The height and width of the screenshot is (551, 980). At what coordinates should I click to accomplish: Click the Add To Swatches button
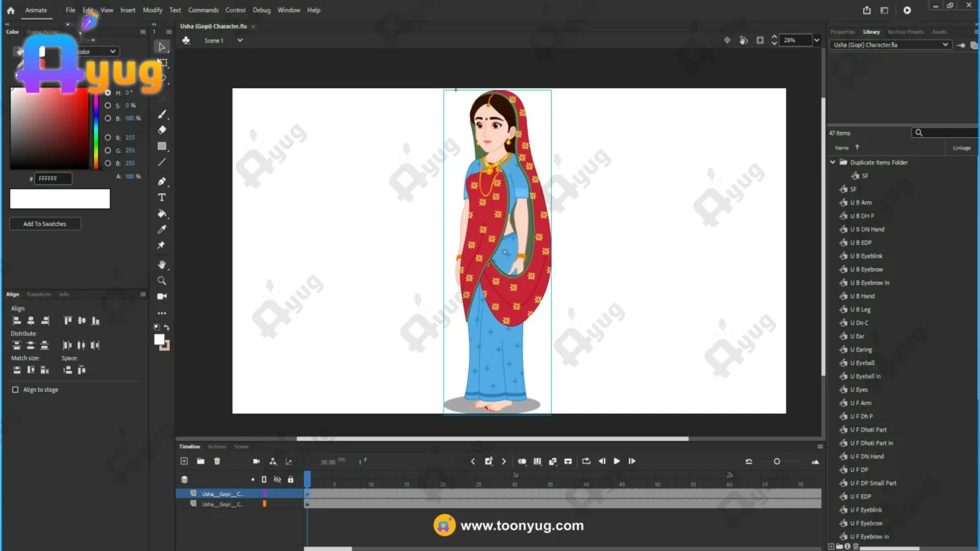tap(44, 224)
